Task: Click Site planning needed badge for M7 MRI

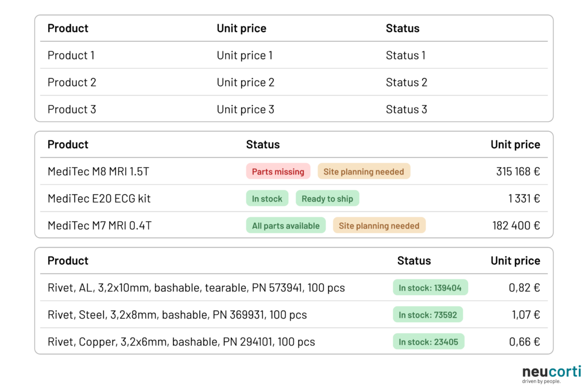Action: [x=379, y=226]
